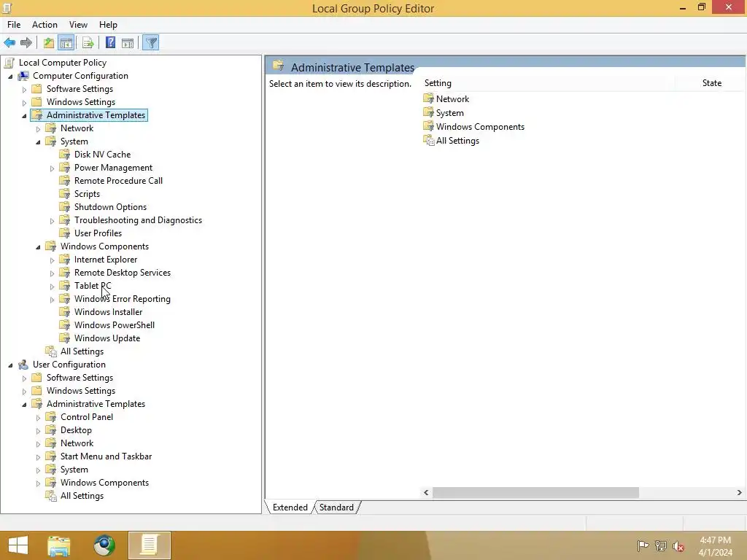Click the Windows PowerShell folder icon
Viewport: 747px width, 560px height.
pyautogui.click(x=64, y=324)
